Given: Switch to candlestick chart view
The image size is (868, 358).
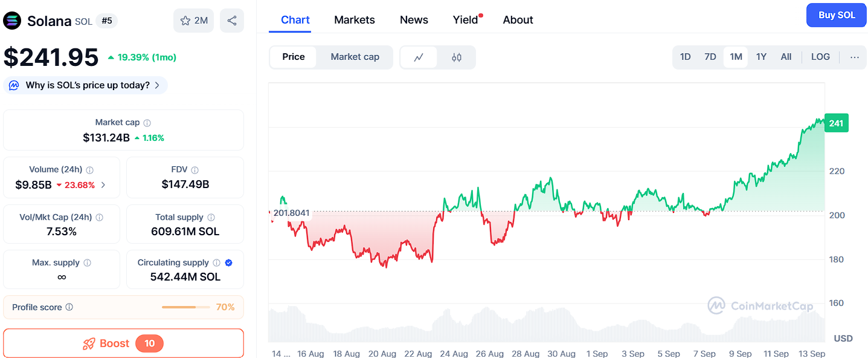Looking at the screenshot, I should [x=456, y=57].
